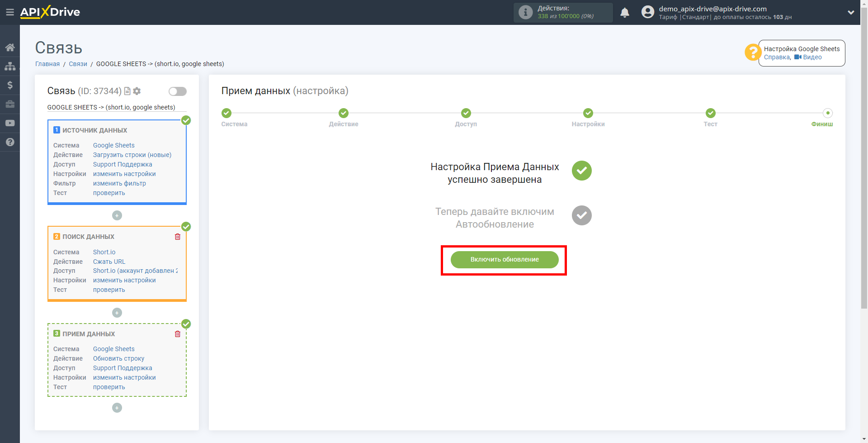Open the briefcase icon in sidebar
868x443 pixels.
click(x=10, y=104)
